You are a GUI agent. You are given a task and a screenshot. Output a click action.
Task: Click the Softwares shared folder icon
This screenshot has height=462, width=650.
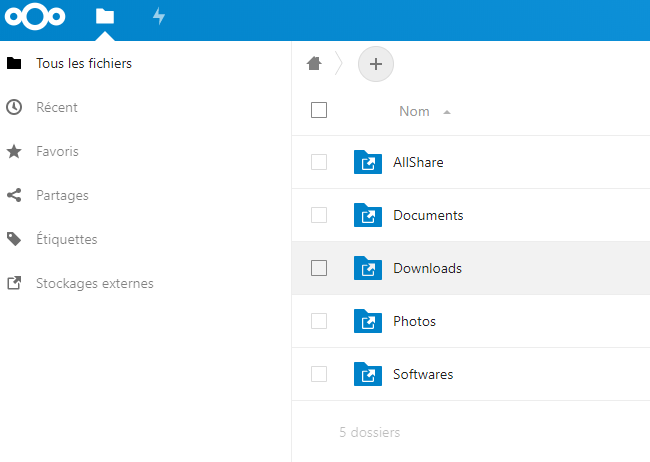[x=368, y=375]
